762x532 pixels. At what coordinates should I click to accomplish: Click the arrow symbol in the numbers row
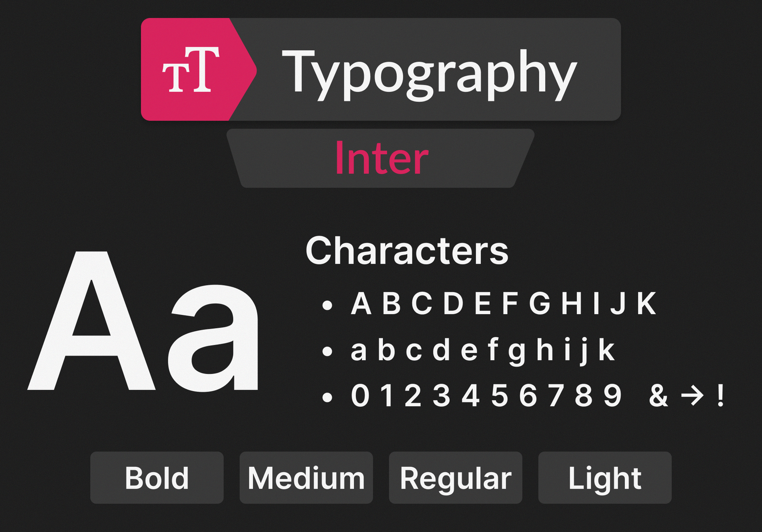pos(692,395)
